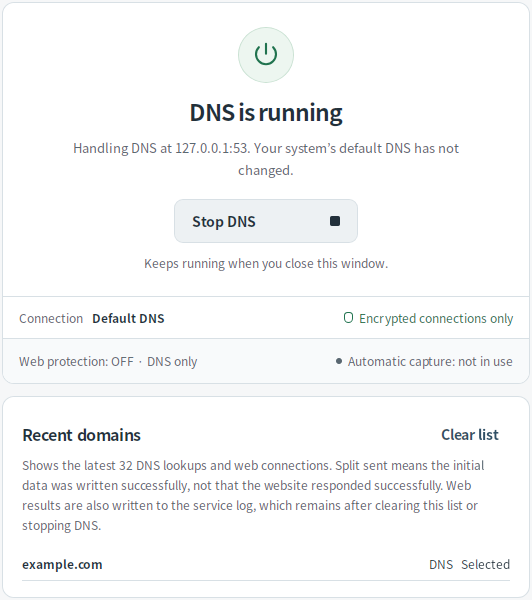Click the square stop icon in Stop DNS
The image size is (532, 600).
click(x=335, y=221)
